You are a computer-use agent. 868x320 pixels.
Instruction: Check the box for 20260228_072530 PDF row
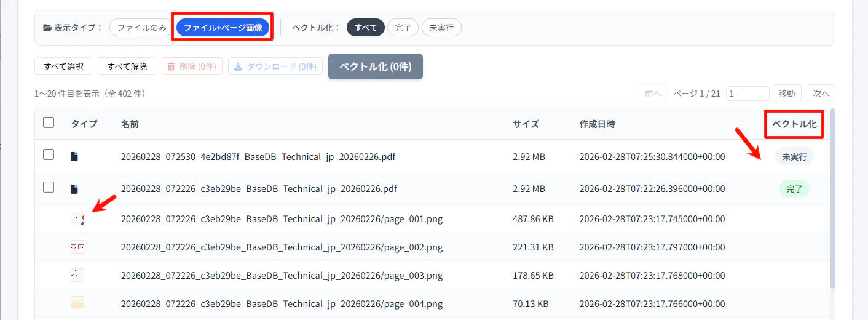(49, 155)
